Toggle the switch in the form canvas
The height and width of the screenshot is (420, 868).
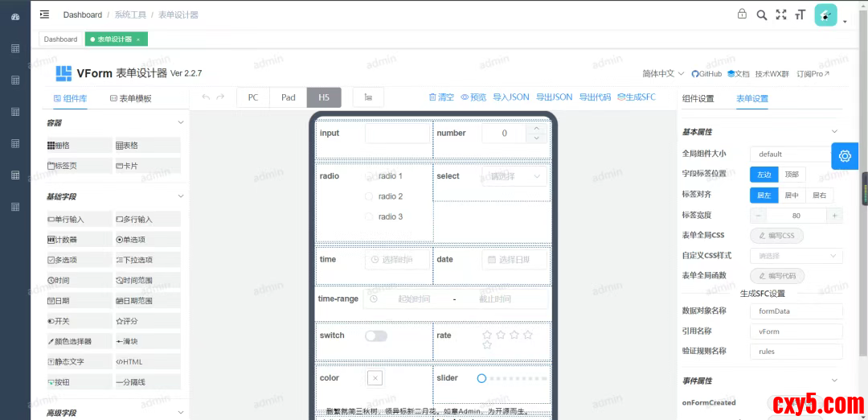[375, 336]
